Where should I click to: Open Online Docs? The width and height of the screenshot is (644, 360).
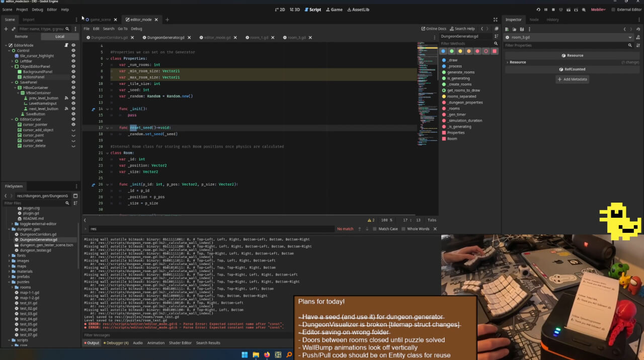click(x=434, y=29)
